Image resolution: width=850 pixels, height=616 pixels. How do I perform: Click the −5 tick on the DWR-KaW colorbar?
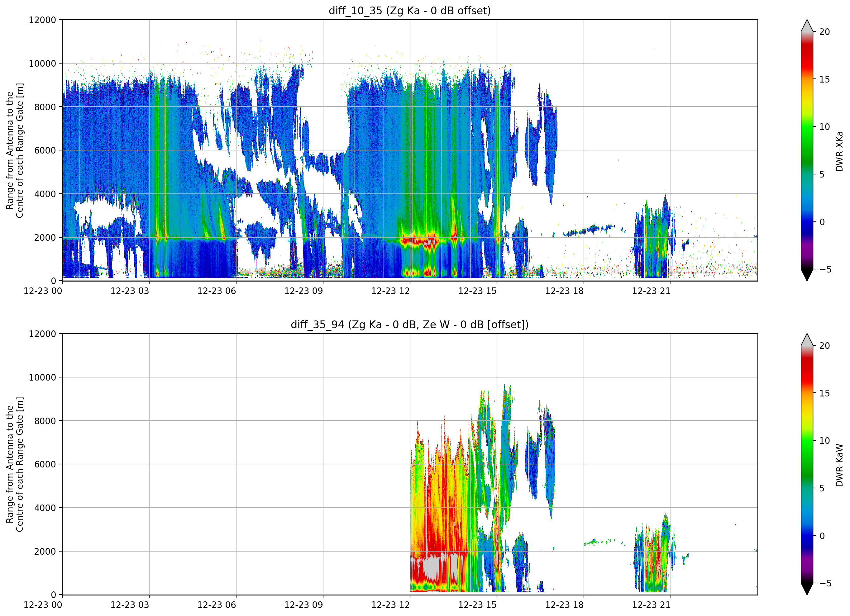pyautogui.click(x=825, y=583)
